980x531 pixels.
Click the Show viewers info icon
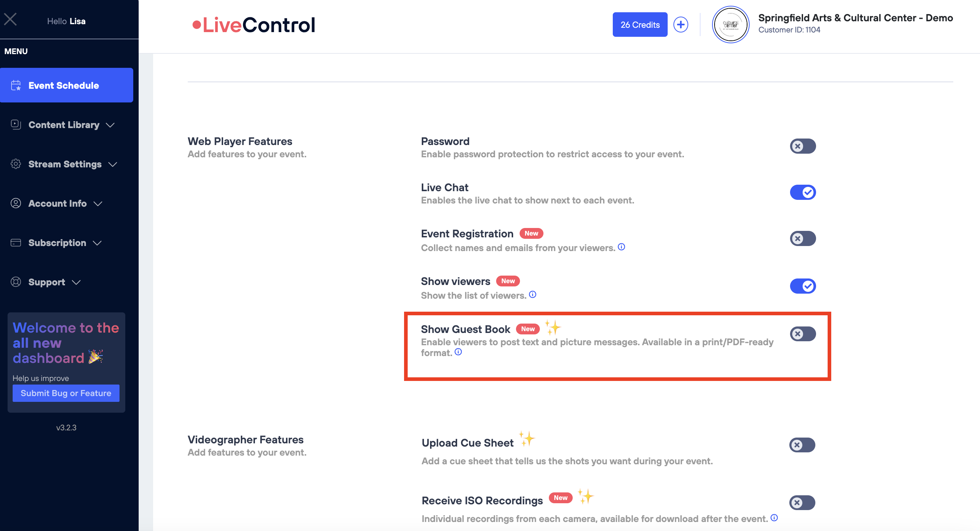pyautogui.click(x=533, y=295)
